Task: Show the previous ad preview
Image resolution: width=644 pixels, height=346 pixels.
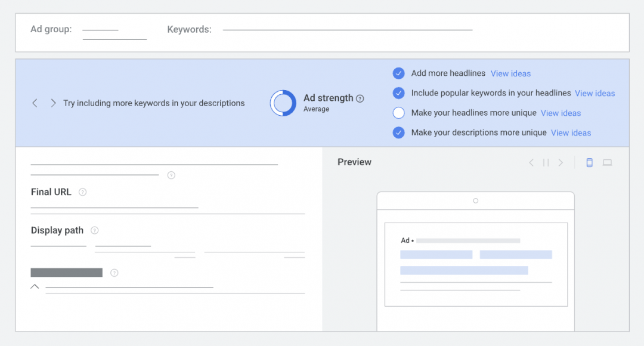Action: click(x=531, y=162)
